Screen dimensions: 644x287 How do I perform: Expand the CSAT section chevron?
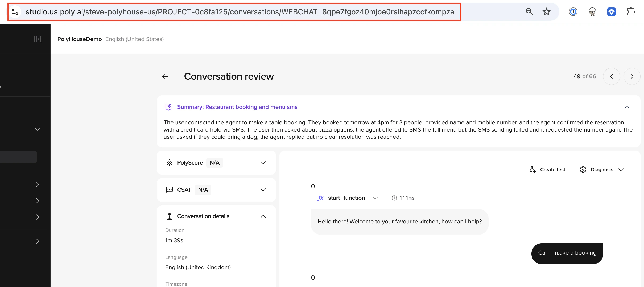click(x=263, y=190)
